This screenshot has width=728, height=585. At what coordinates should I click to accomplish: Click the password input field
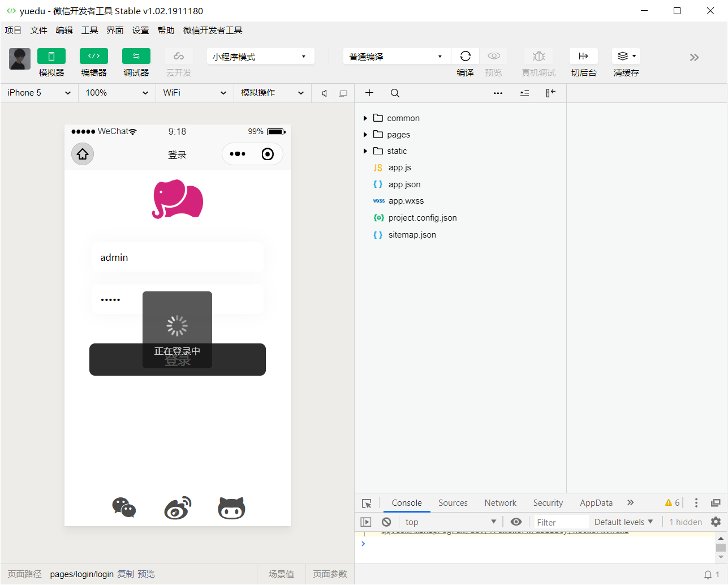[x=178, y=299]
